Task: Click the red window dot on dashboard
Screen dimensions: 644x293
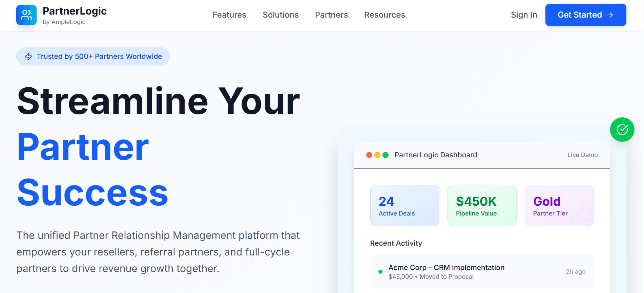Action: (x=369, y=155)
